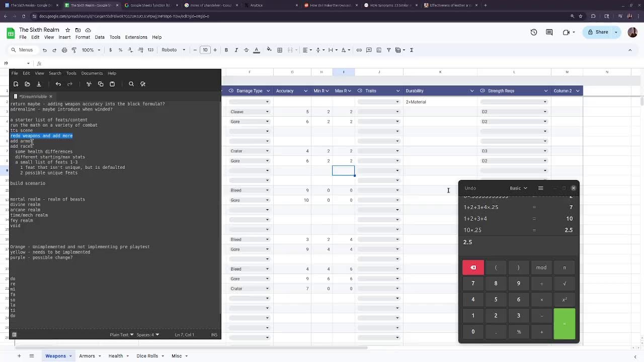
Task: Select the paint format tool in Sheets
Action: click(74, 50)
